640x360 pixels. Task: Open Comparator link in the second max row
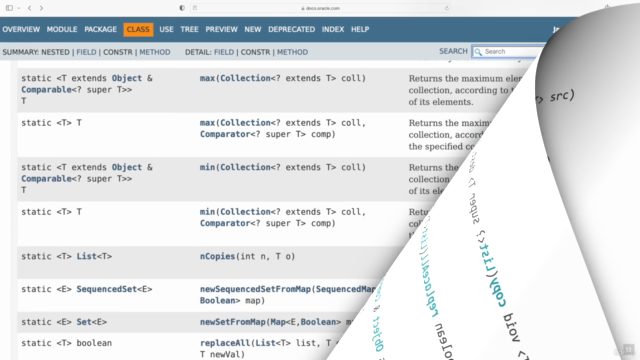pyautogui.click(x=225, y=134)
